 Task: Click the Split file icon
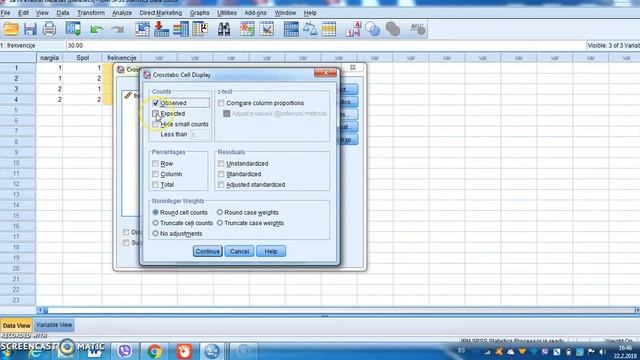coord(291,29)
